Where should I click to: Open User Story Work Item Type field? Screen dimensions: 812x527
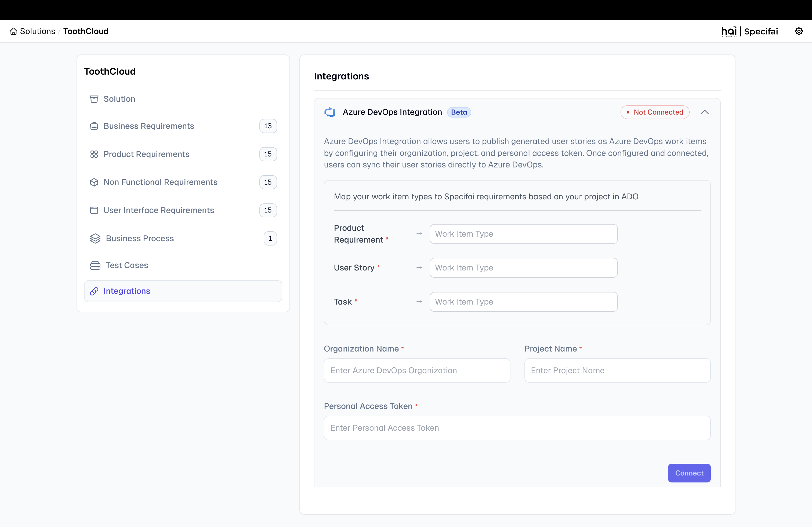point(523,268)
